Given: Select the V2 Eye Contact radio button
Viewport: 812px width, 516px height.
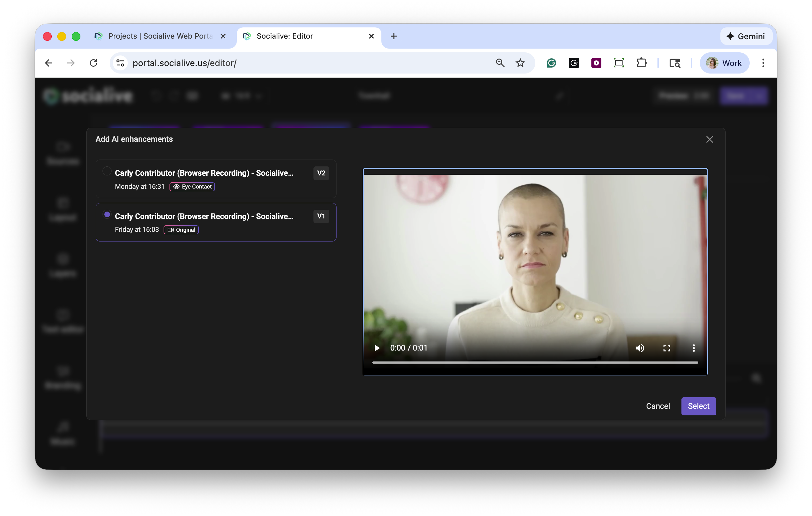Looking at the screenshot, I should tap(107, 171).
